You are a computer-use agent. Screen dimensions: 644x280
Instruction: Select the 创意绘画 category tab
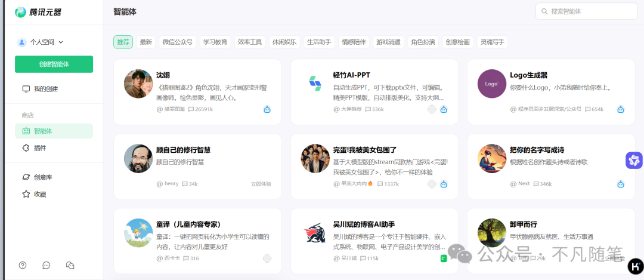click(458, 42)
